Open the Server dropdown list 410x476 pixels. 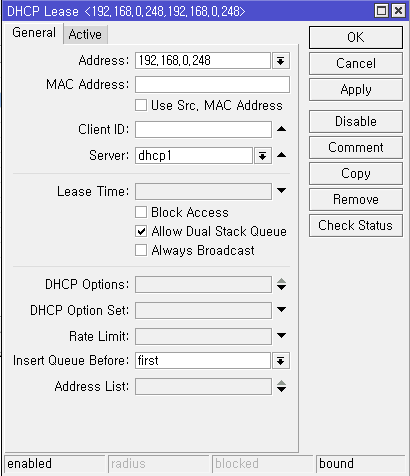tap(263, 156)
